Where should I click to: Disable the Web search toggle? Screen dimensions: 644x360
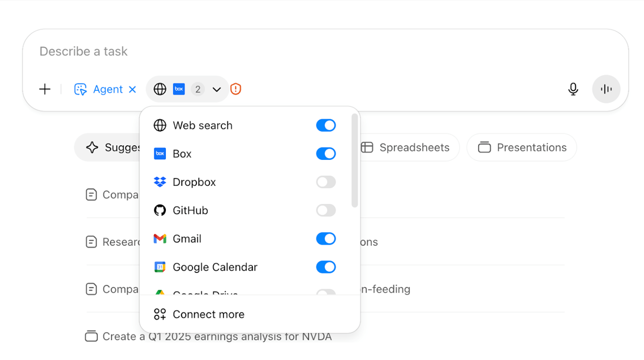[326, 125]
